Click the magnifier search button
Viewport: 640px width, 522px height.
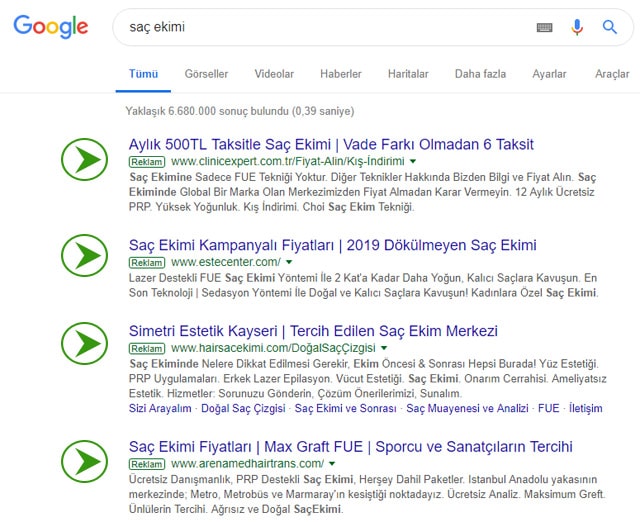[610, 27]
